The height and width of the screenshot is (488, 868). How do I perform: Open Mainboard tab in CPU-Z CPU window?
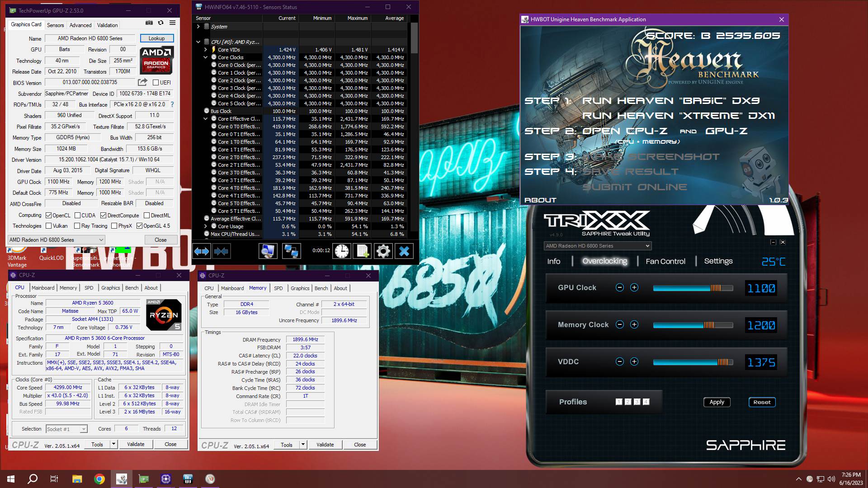pos(43,288)
